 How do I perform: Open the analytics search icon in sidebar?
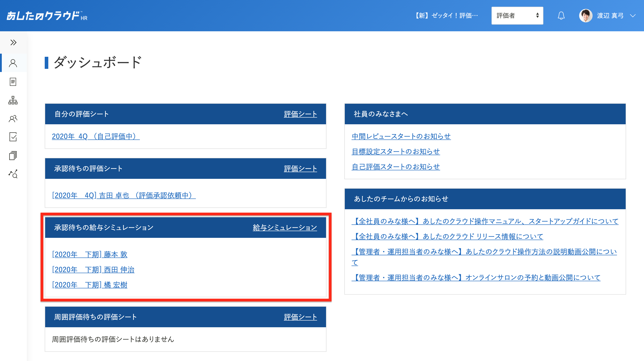(x=13, y=174)
